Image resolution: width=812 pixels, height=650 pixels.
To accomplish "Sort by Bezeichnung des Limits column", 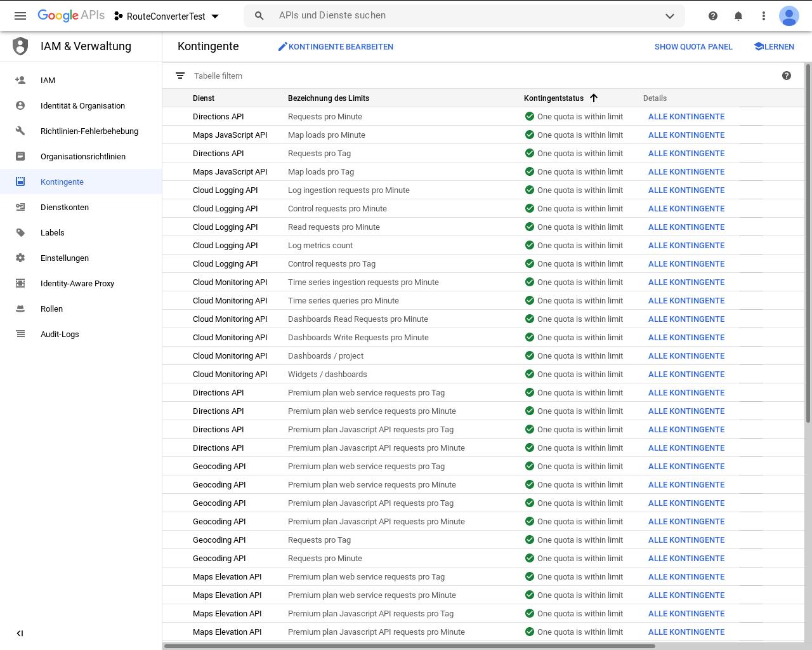I will (329, 98).
